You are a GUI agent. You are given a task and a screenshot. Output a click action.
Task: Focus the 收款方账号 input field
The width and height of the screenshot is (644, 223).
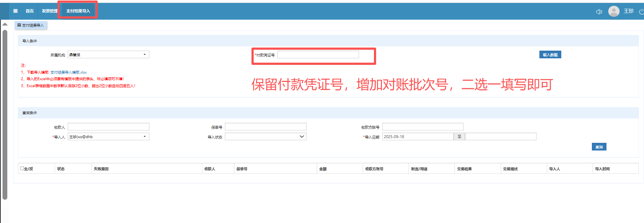click(x=423, y=127)
